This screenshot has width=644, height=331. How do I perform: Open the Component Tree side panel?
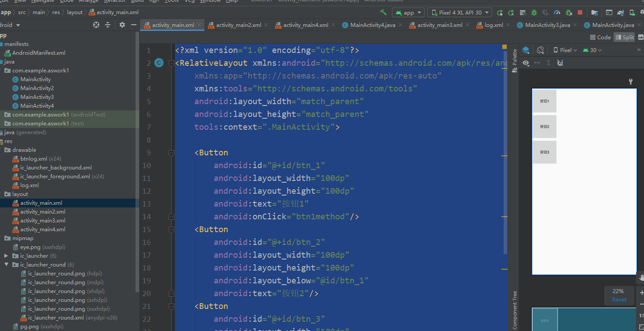click(514, 310)
